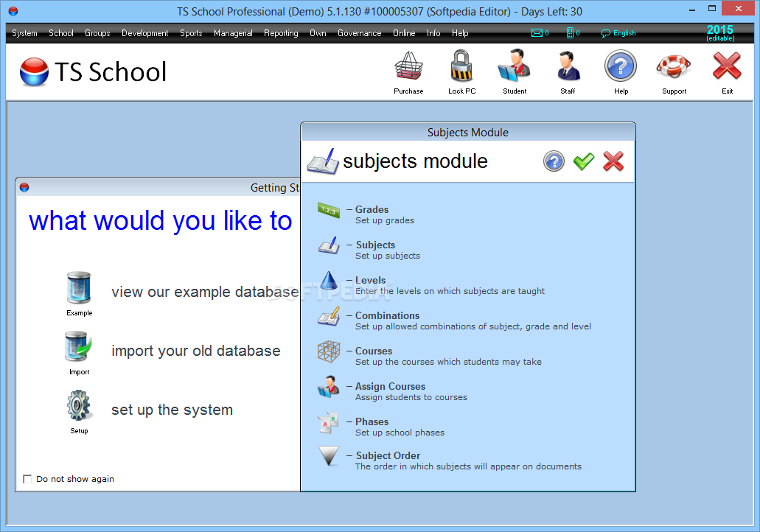Click the 2015 editable year label

tap(719, 33)
